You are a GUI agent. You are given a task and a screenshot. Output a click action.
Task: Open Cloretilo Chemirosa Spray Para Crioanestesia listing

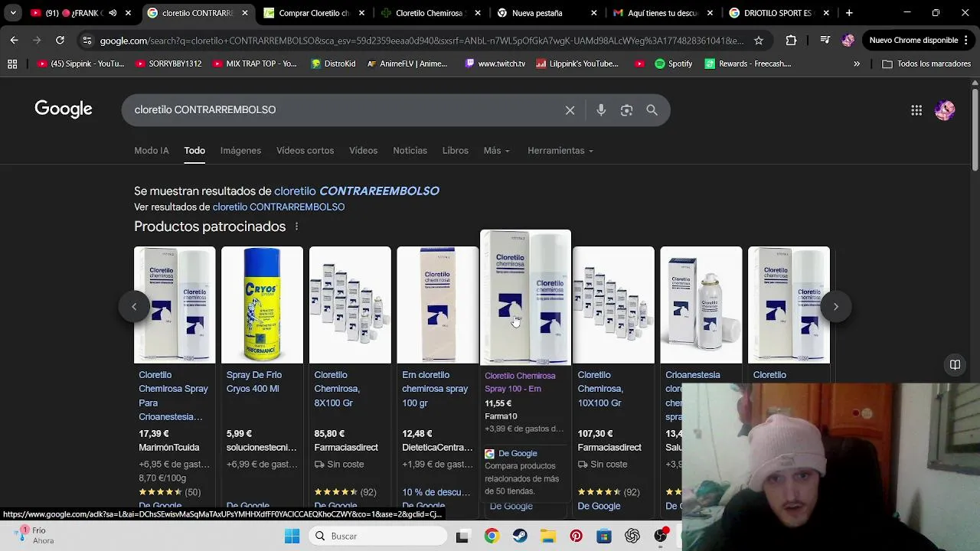point(174,396)
